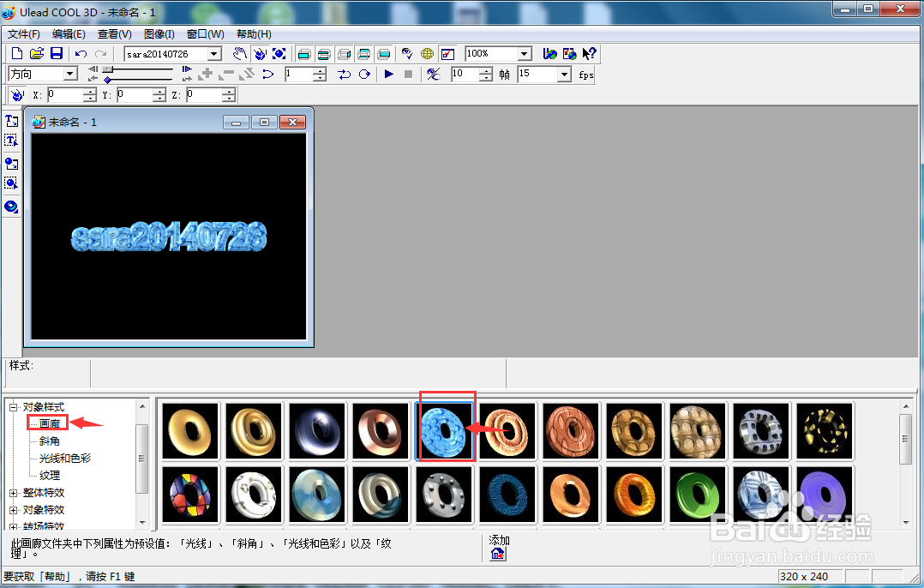Viewport: 924px width, 588px height.
Task: Click the Edit Graphic tool in left toolbar
Action: coord(11,183)
